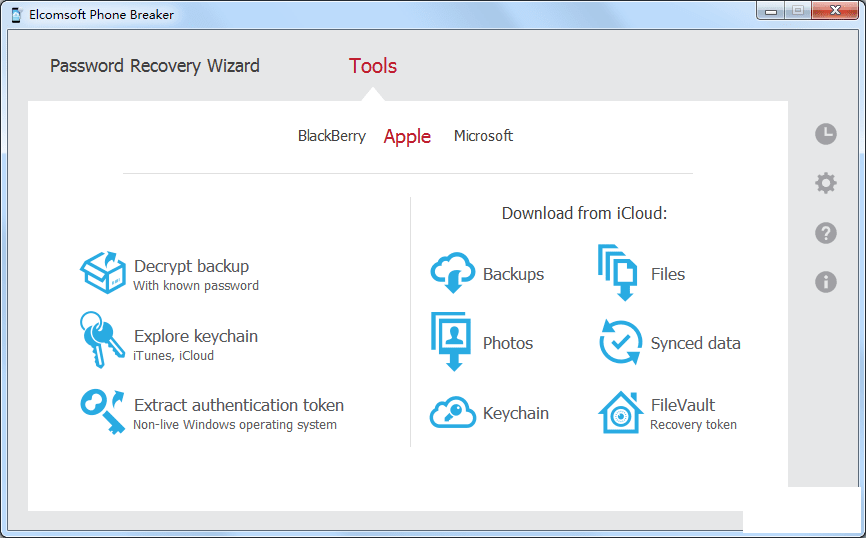Click the Explore keychain keys icon
This screenshot has width=866, height=538.
click(x=102, y=339)
